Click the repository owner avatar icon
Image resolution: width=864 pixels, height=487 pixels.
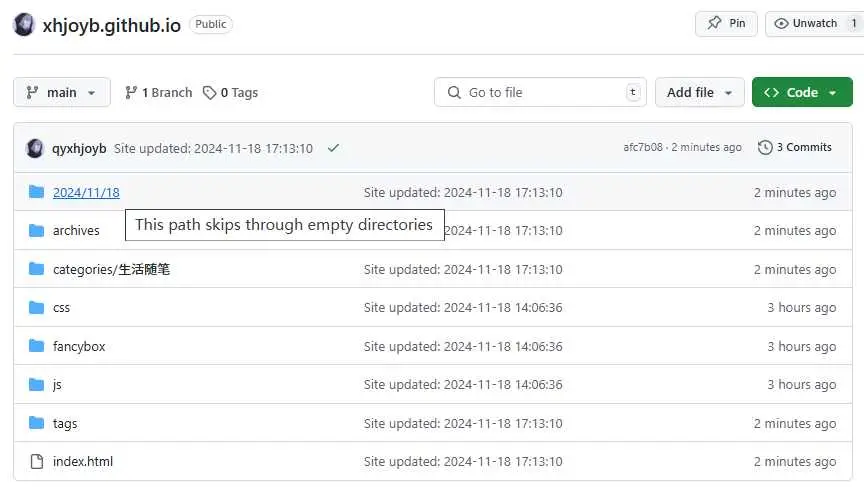click(24, 25)
